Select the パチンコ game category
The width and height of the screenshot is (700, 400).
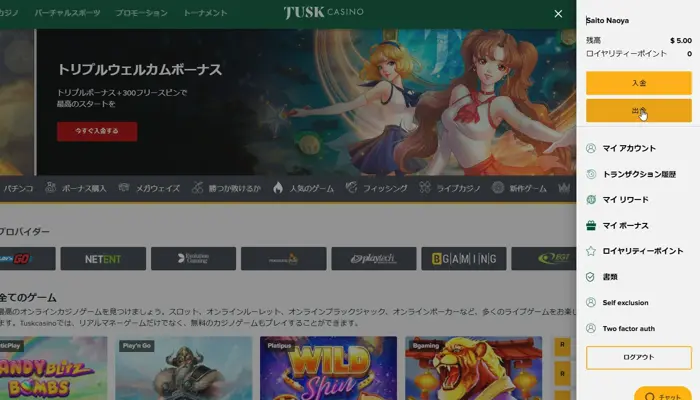pyautogui.click(x=18, y=188)
